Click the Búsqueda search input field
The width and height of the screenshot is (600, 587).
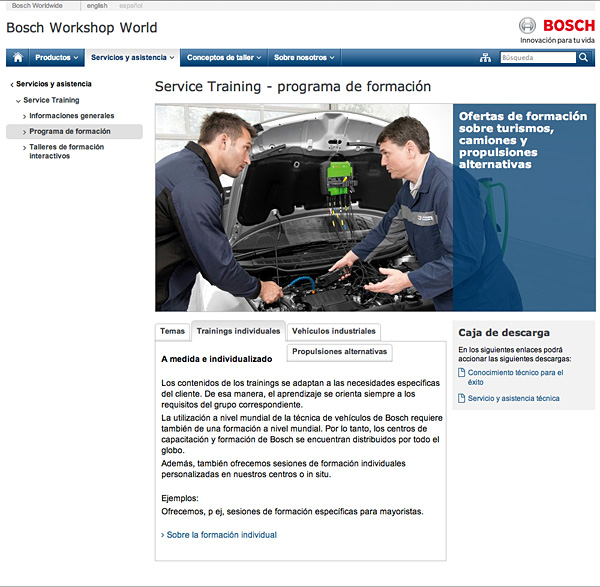(x=538, y=57)
